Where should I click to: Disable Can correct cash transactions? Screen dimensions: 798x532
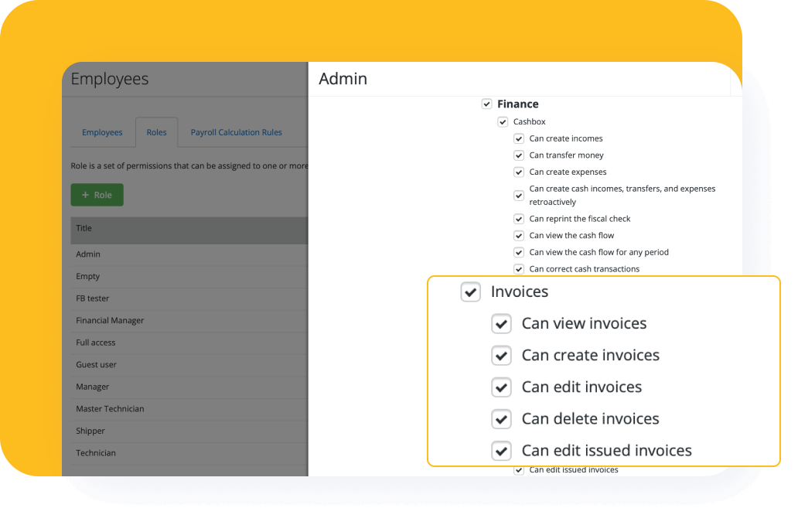tap(519, 268)
